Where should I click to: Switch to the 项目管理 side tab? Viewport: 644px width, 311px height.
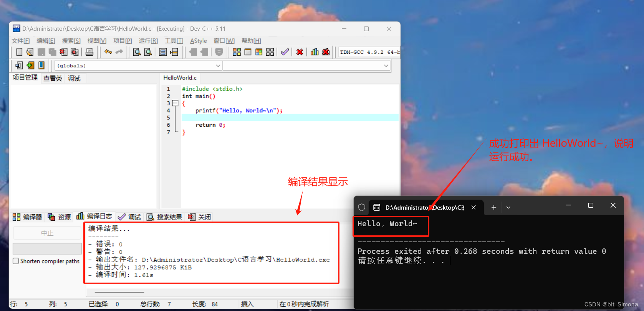25,78
